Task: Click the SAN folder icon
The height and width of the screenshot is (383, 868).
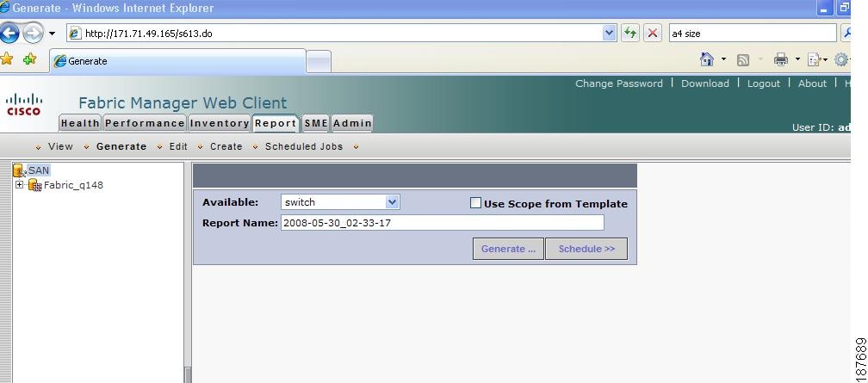Action: [x=19, y=170]
